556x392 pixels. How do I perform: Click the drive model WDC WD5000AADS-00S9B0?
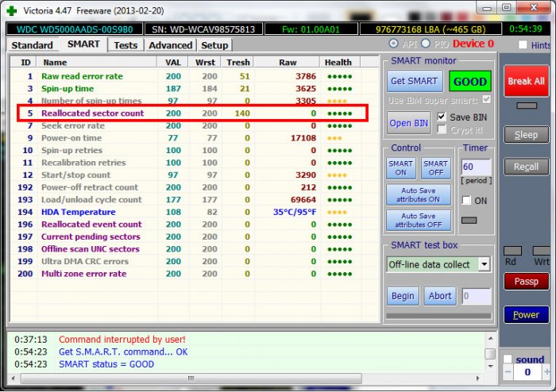pyautogui.click(x=75, y=29)
